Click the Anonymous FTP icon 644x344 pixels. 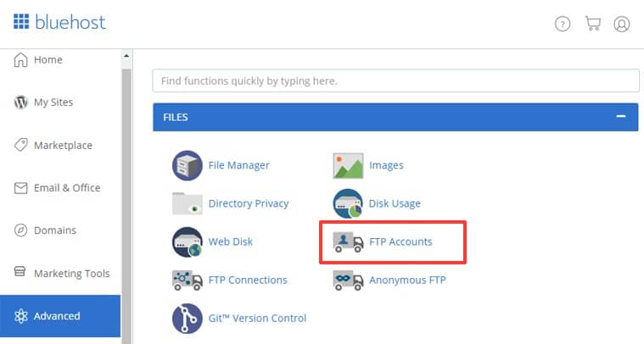[348, 280]
